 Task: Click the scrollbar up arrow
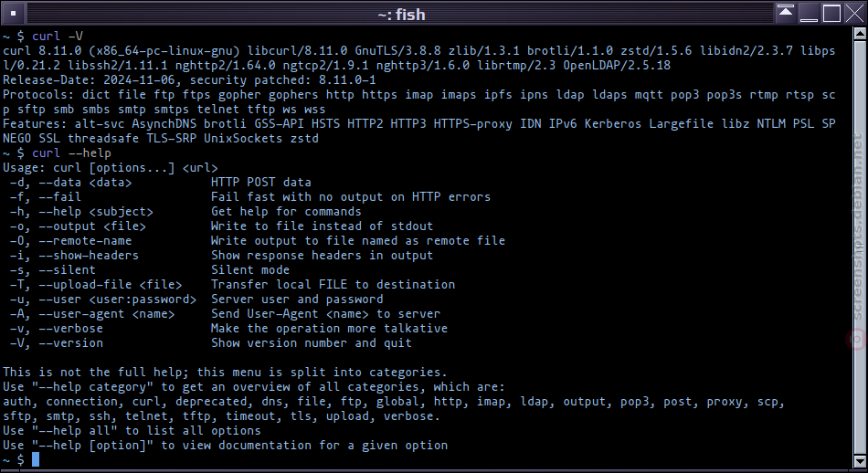pyautogui.click(x=860, y=34)
